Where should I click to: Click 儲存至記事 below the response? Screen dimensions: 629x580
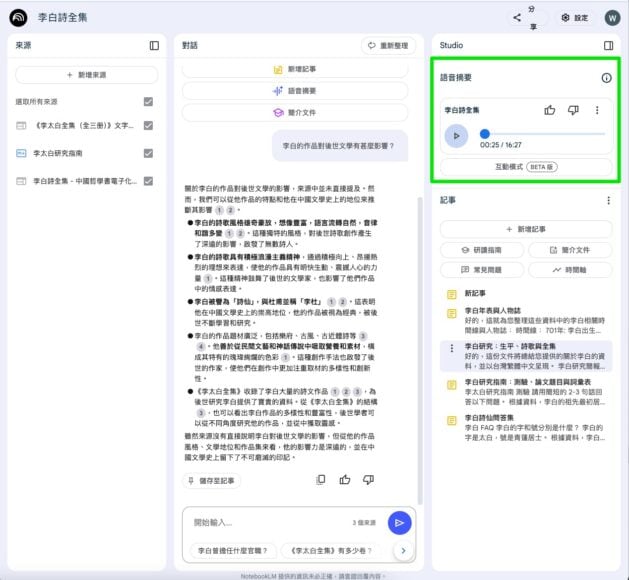point(212,481)
